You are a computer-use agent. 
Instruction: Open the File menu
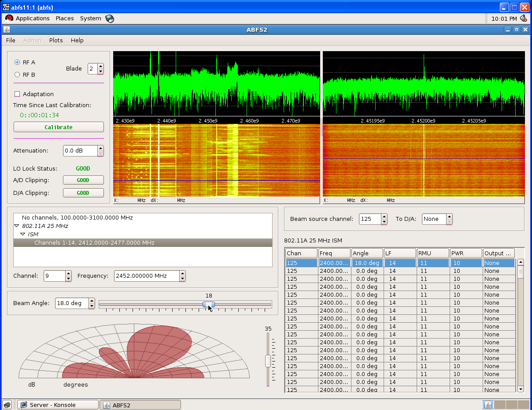pos(11,40)
